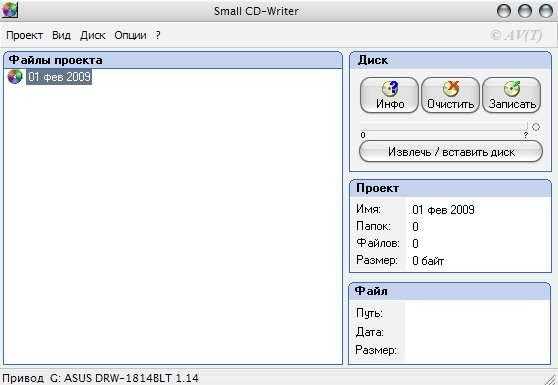Click the Файл panel header
This screenshot has height=385, width=558.
pos(450,291)
